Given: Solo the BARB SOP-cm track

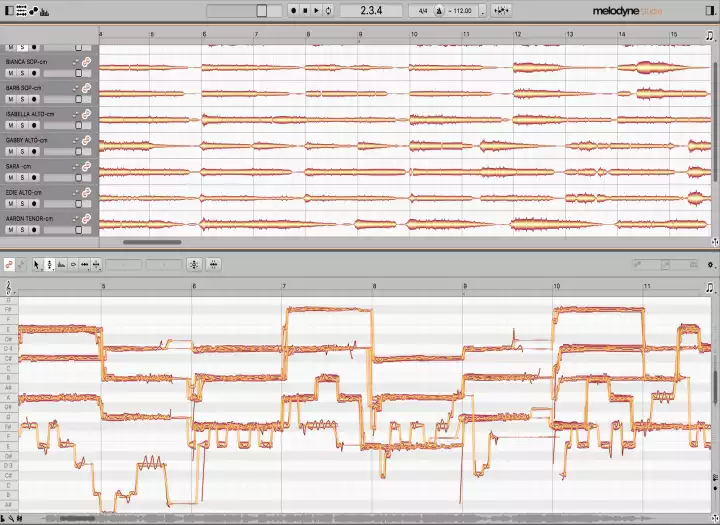Looking at the screenshot, I should click(x=22, y=99).
